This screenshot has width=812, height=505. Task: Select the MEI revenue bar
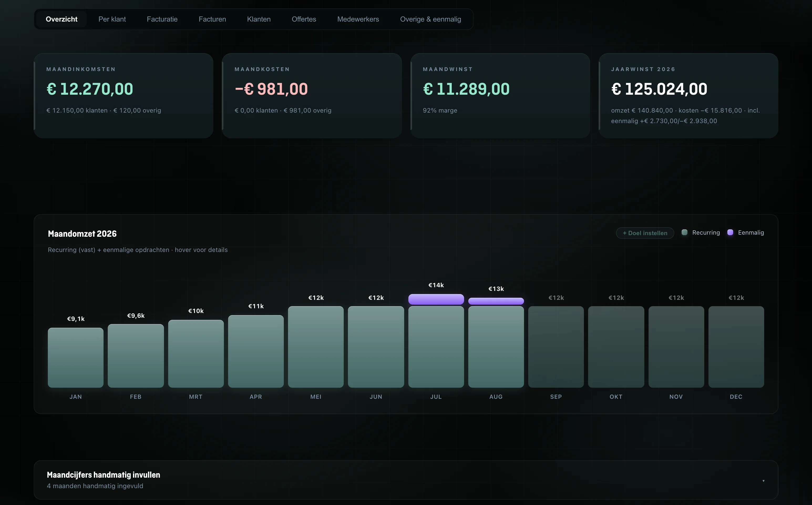click(x=316, y=347)
